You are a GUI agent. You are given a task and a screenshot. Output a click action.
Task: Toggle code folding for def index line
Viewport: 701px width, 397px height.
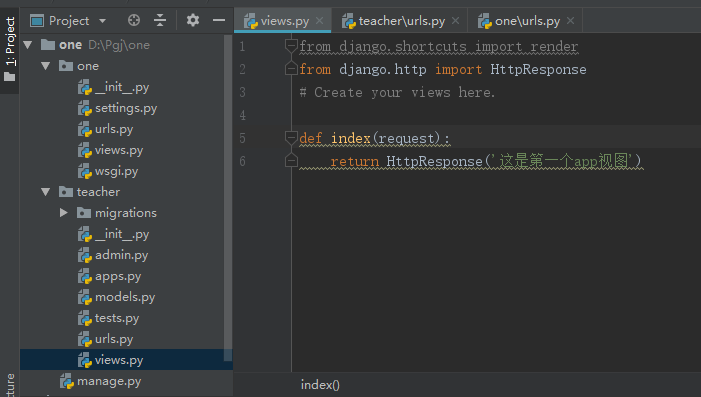pyautogui.click(x=291, y=138)
